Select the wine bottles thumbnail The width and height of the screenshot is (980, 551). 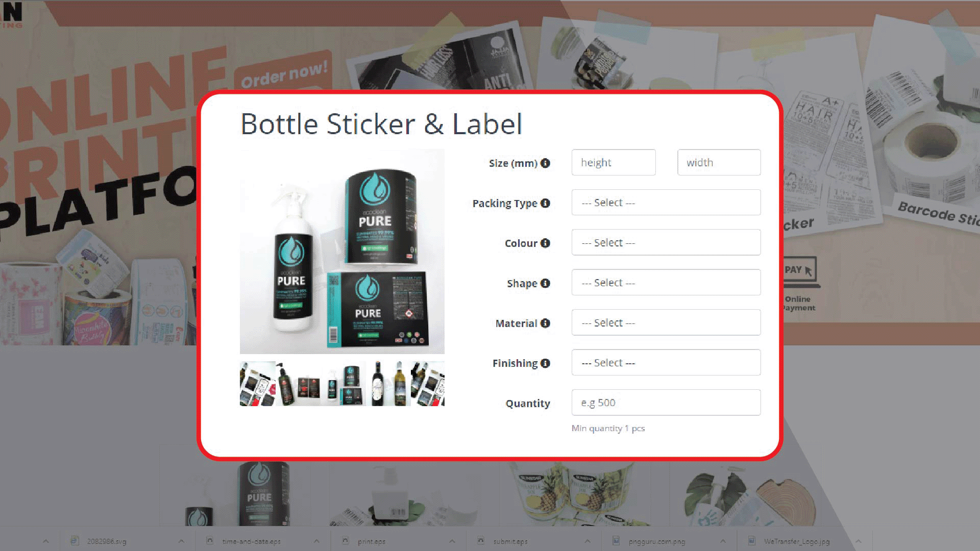(389, 384)
